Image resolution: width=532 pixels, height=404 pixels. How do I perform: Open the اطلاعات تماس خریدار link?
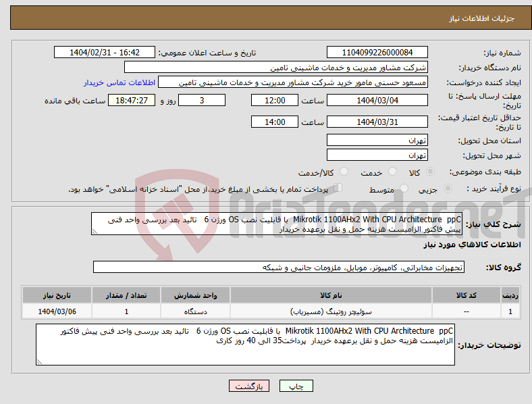pyautogui.click(x=119, y=82)
